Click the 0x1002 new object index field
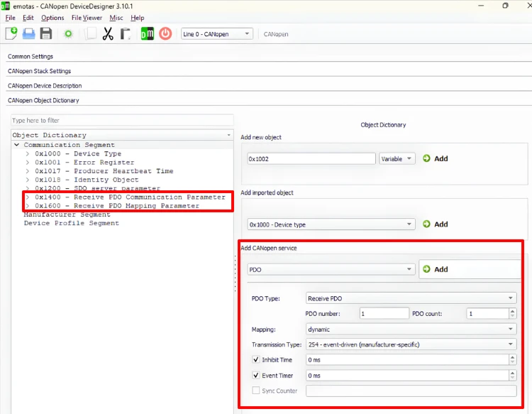Screen dimensions: 532x414 coord(311,158)
